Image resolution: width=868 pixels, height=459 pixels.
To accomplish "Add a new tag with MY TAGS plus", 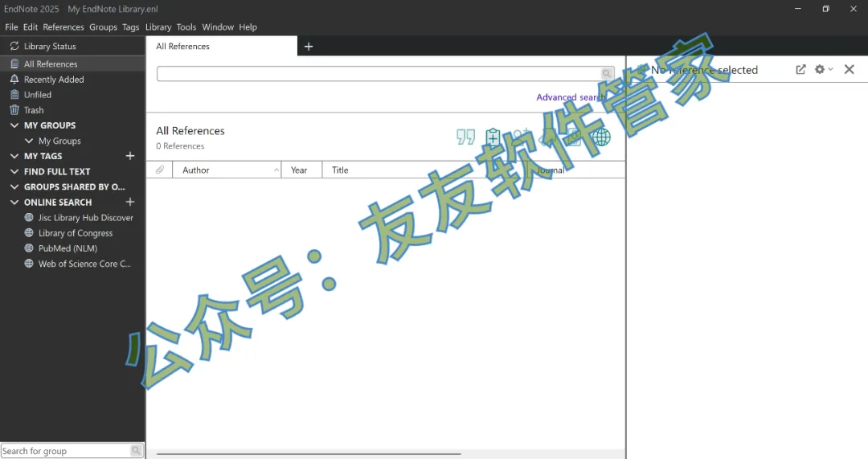I will point(130,156).
